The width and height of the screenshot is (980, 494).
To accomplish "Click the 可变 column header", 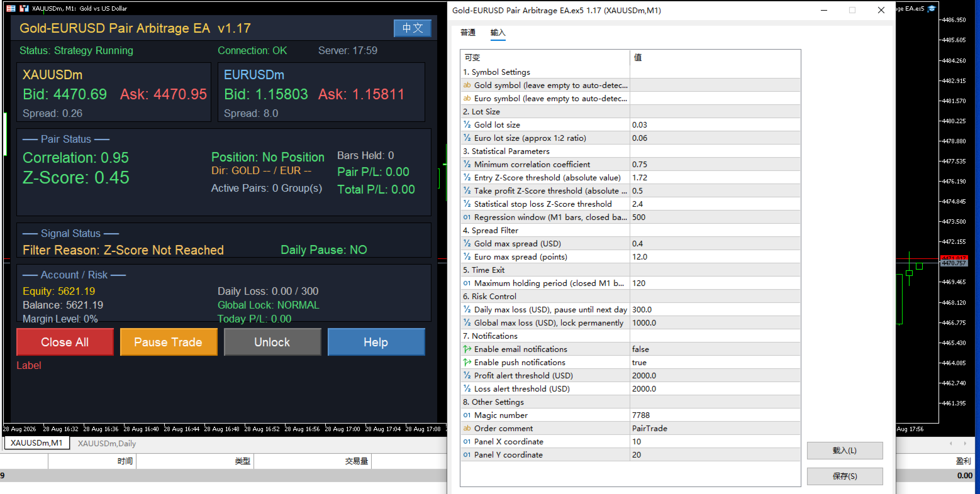I will tap(545, 57).
